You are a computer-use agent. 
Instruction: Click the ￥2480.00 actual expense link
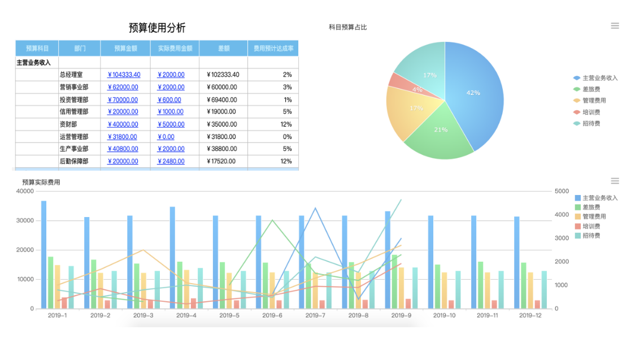(171, 161)
